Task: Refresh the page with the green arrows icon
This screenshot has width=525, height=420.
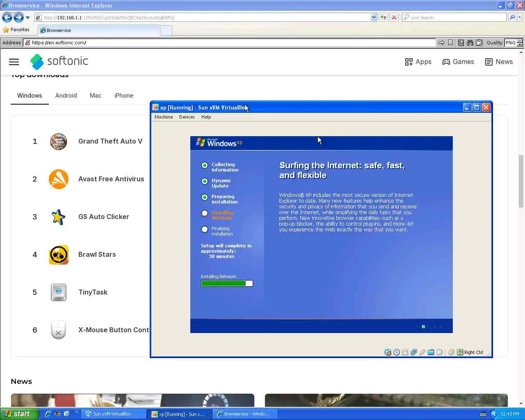Action: coord(383,17)
